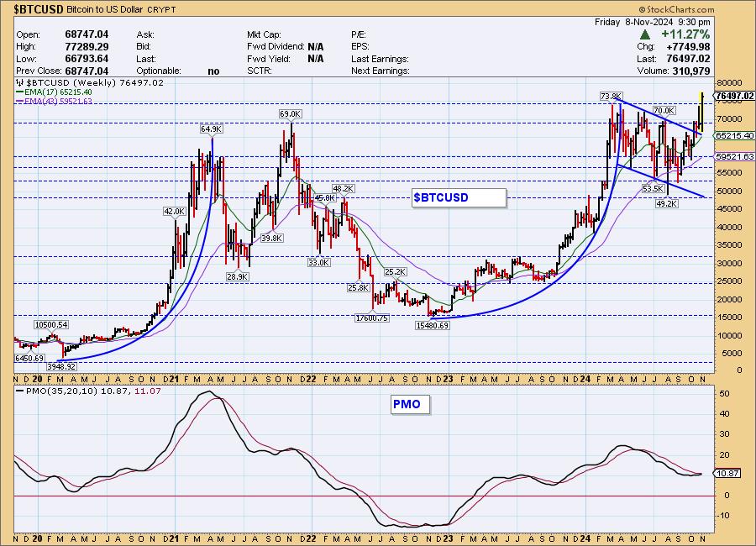Click the blue "PMO" annotation box
Image resolution: width=756 pixels, height=546 pixels.
(x=410, y=404)
